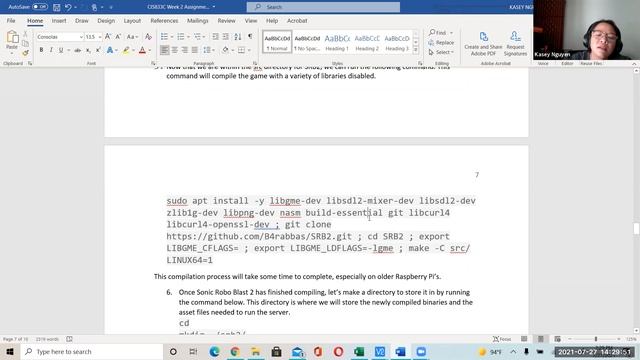Switch to the Layout tab
The height and width of the screenshot is (360, 640).
click(x=132, y=20)
